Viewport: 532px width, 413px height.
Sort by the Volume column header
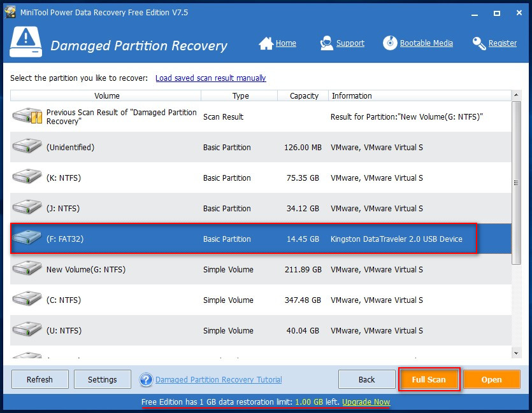pos(106,96)
